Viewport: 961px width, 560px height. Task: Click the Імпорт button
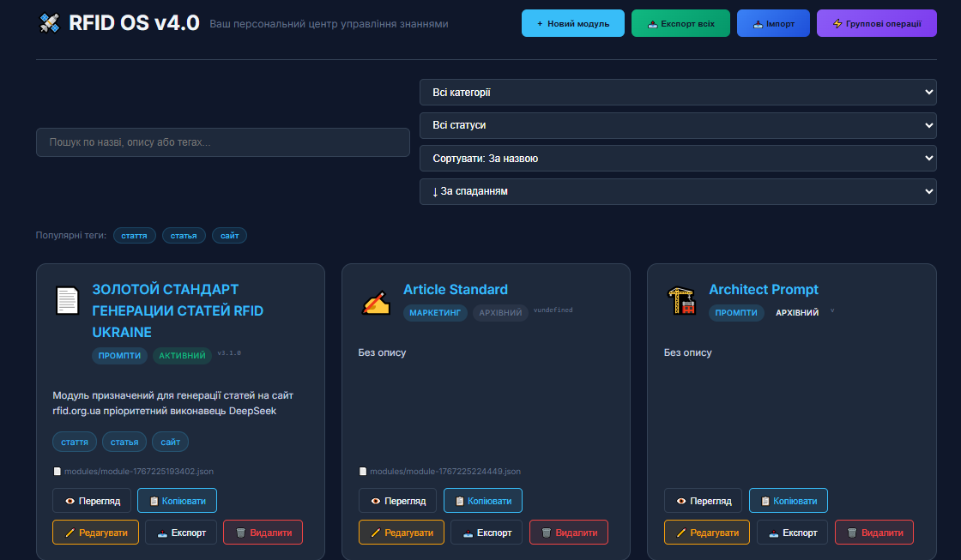point(773,23)
